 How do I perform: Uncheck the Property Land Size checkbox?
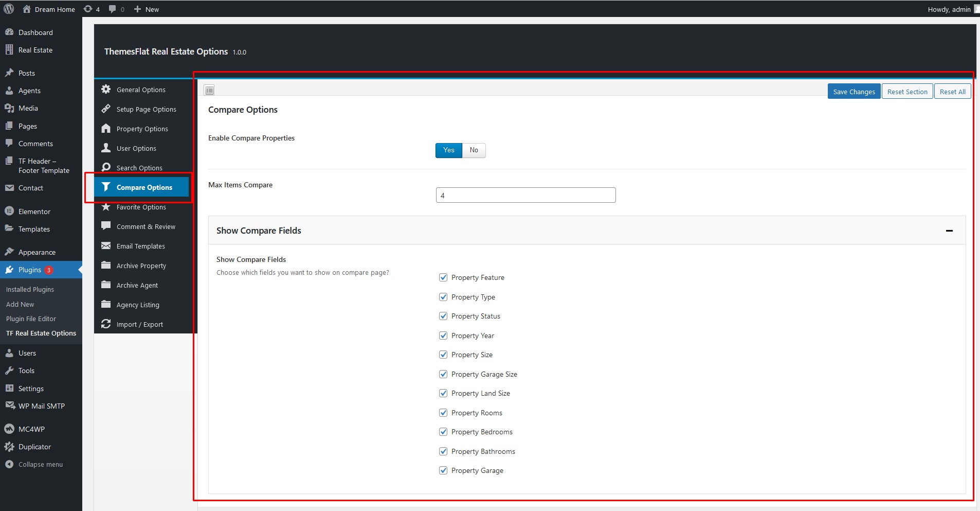click(x=443, y=393)
